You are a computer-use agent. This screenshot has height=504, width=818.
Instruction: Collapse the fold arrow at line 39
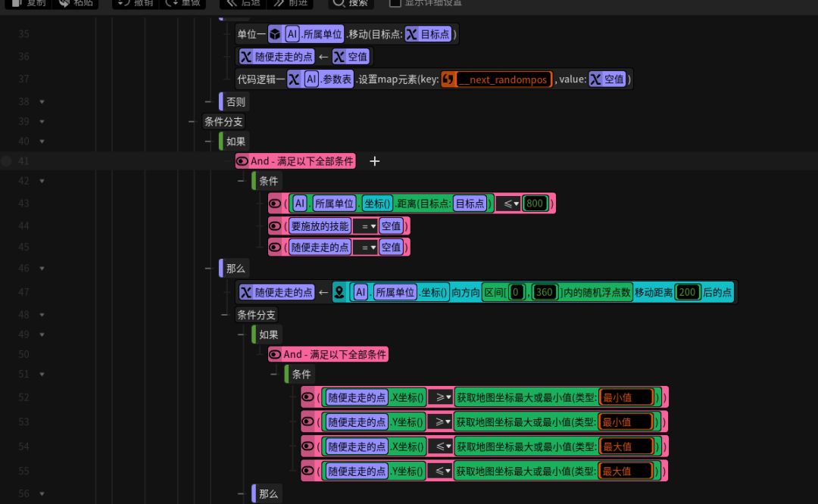point(42,121)
